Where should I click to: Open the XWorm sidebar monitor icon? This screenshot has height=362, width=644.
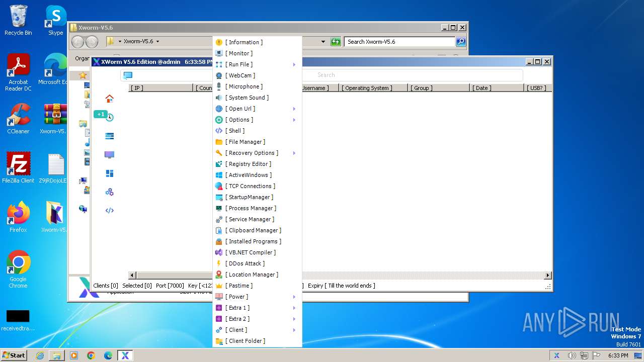109,154
